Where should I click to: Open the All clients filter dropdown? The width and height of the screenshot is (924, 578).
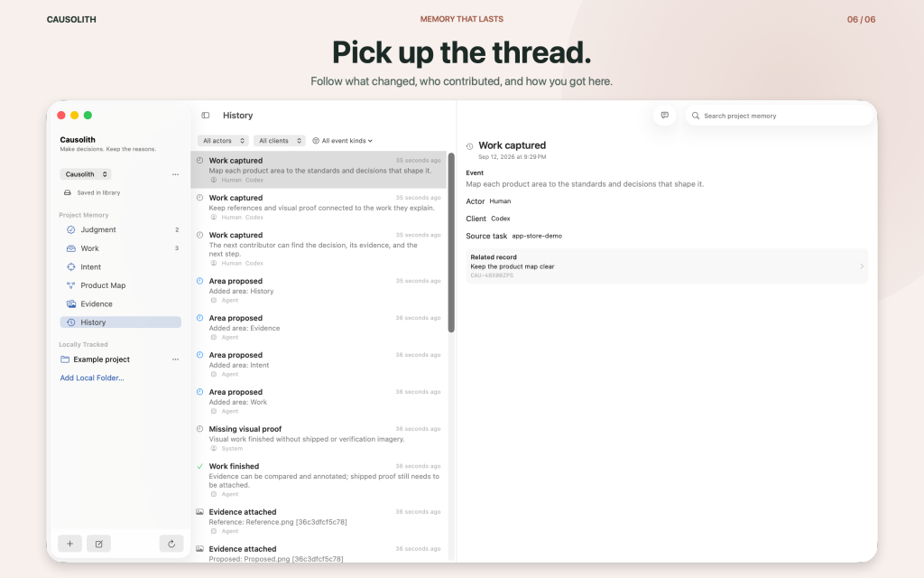point(280,141)
